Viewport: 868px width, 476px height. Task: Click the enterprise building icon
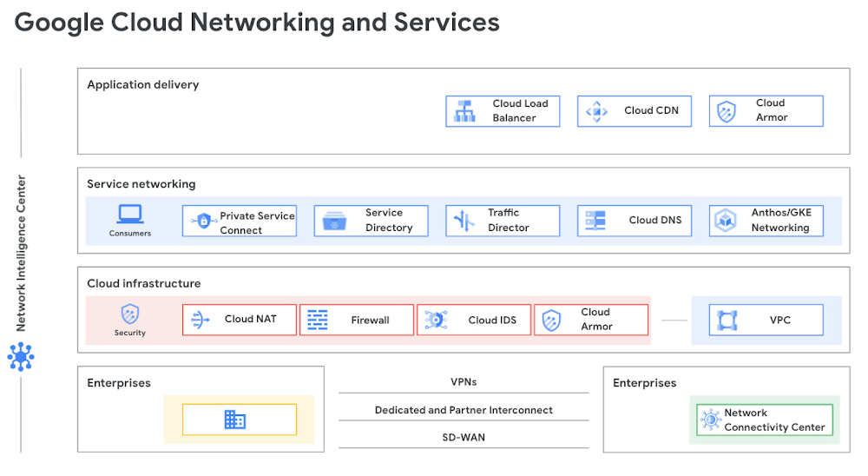[x=234, y=420]
